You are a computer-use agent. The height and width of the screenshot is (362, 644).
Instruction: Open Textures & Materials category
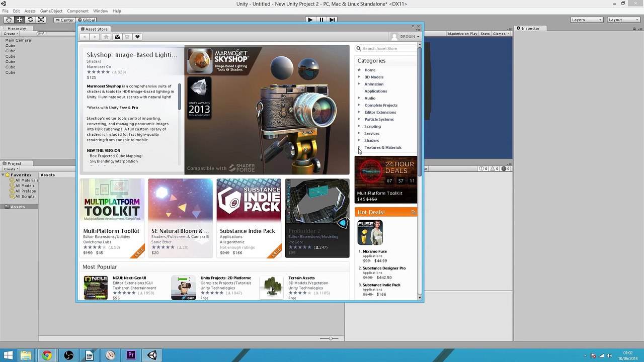pyautogui.click(x=383, y=147)
